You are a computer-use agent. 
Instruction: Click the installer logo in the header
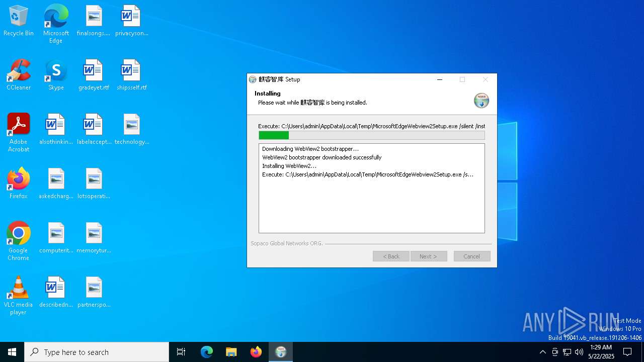click(481, 101)
